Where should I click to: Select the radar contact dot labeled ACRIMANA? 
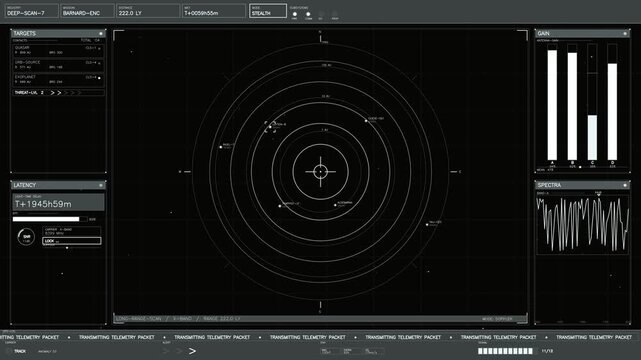pyautogui.click(x=335, y=205)
